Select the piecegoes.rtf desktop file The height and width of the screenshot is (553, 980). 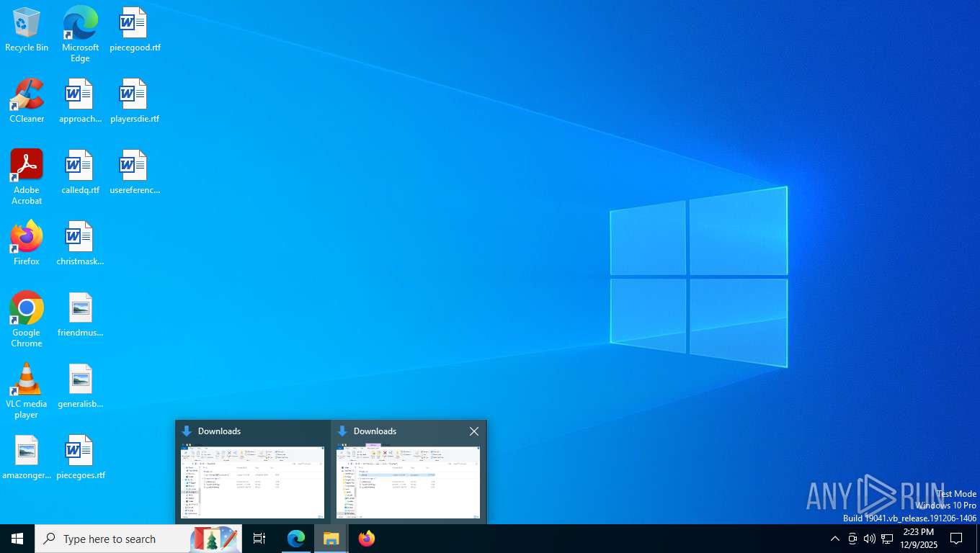(x=80, y=457)
